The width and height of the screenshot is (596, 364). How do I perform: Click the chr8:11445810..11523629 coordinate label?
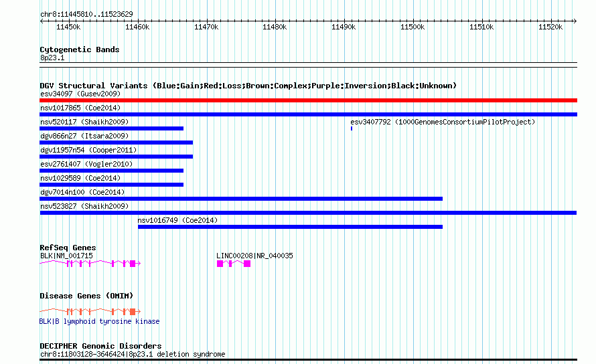tap(86, 14)
